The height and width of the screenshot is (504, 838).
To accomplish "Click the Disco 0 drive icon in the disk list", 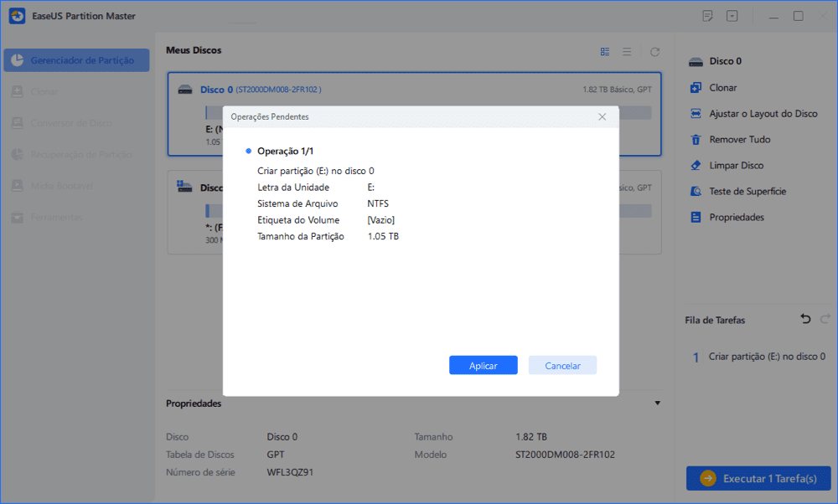I will 185,90.
